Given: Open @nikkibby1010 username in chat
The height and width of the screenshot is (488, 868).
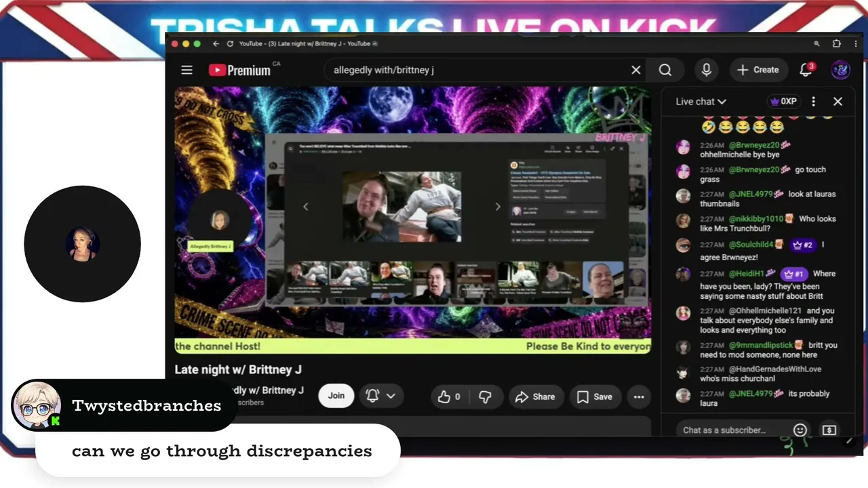Looking at the screenshot, I should click(756, 219).
